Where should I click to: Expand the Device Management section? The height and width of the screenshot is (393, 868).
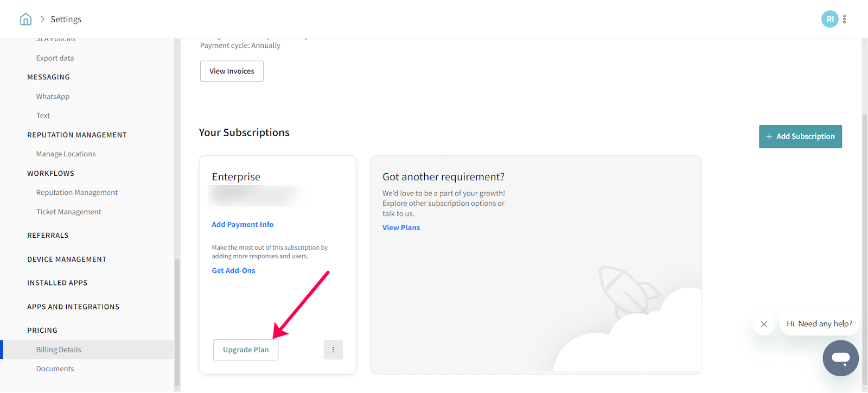pos(67,259)
